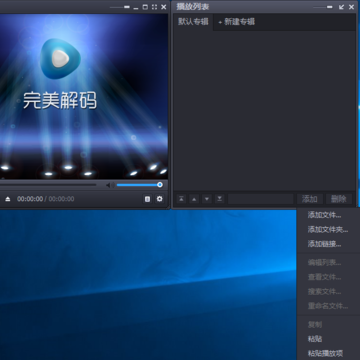The width and height of the screenshot is (360, 360).
Task: Move playlist item to bottom
Action: click(219, 199)
